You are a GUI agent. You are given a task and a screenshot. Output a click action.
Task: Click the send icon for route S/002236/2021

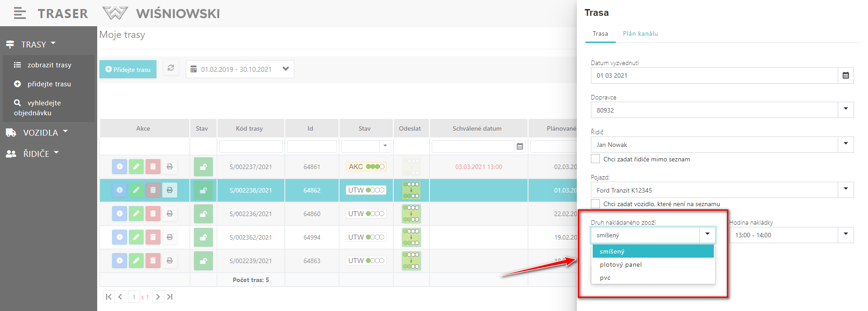pyautogui.click(x=411, y=214)
